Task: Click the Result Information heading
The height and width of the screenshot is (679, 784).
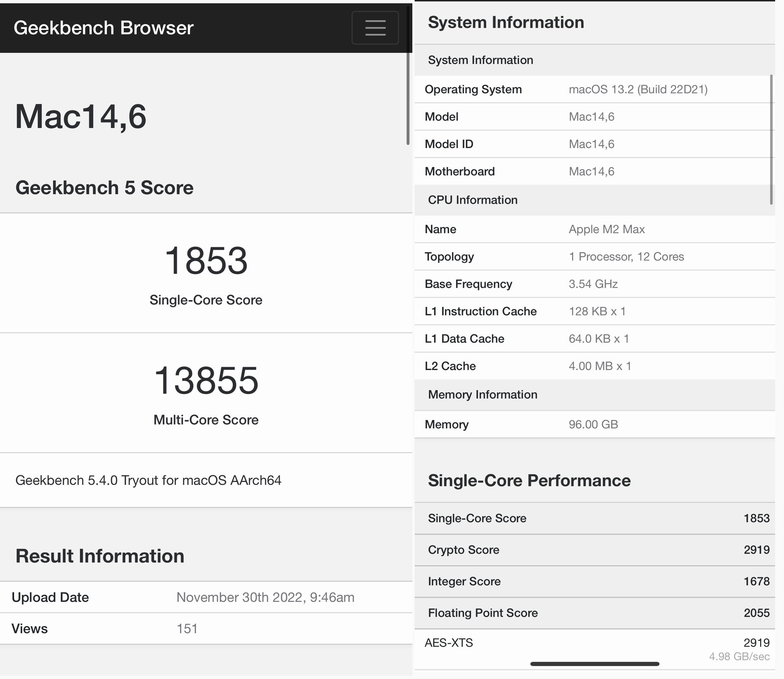Action: click(100, 556)
